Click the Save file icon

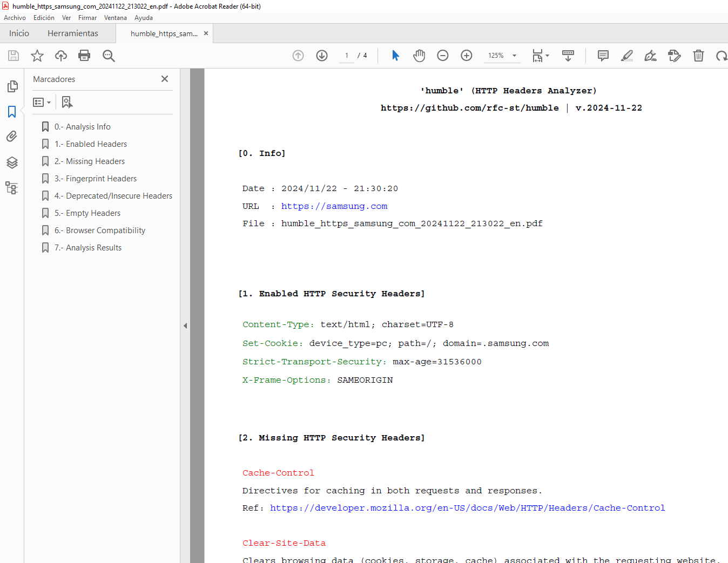click(x=14, y=56)
